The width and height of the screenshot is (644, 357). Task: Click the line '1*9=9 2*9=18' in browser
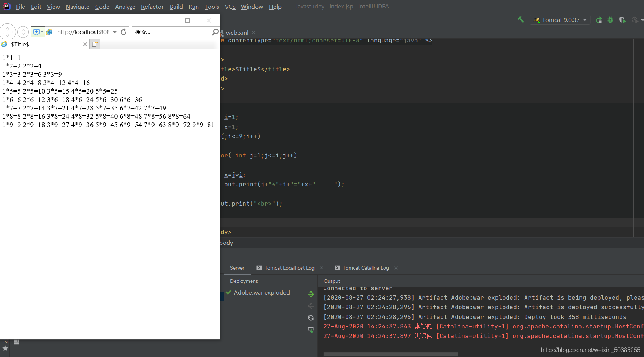108,125
